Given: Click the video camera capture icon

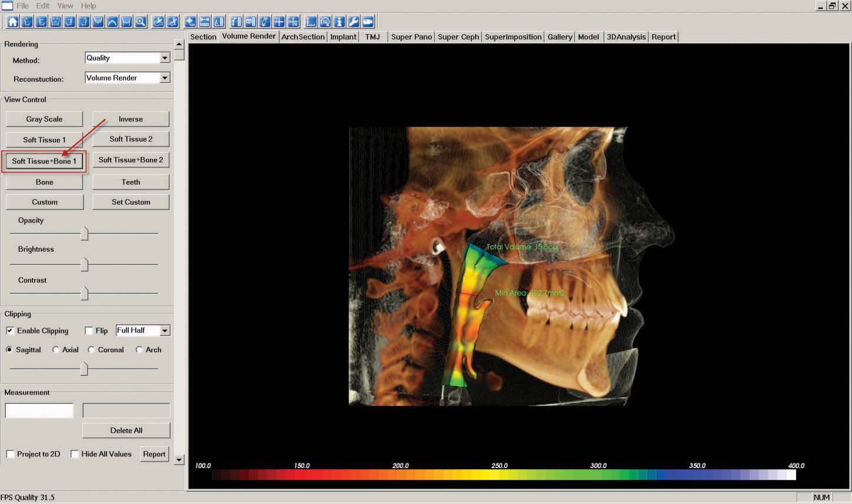Looking at the screenshot, I should click(368, 22).
